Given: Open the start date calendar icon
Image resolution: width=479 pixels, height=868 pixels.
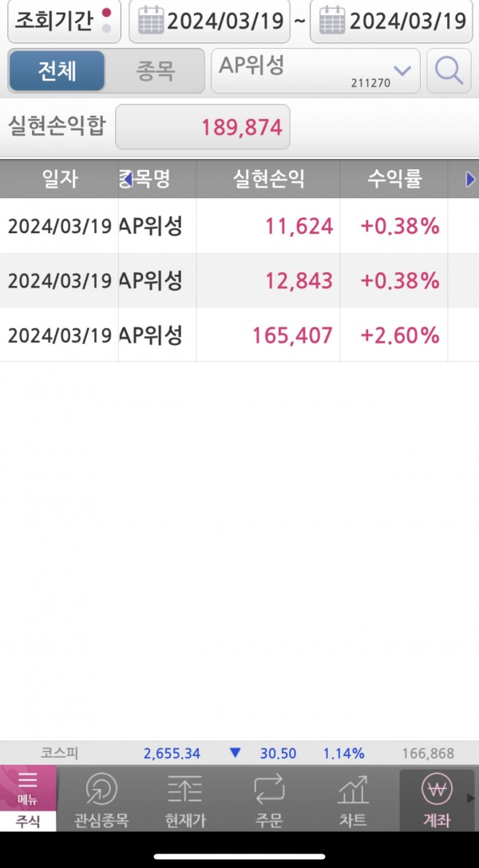Looking at the screenshot, I should click(150, 22).
